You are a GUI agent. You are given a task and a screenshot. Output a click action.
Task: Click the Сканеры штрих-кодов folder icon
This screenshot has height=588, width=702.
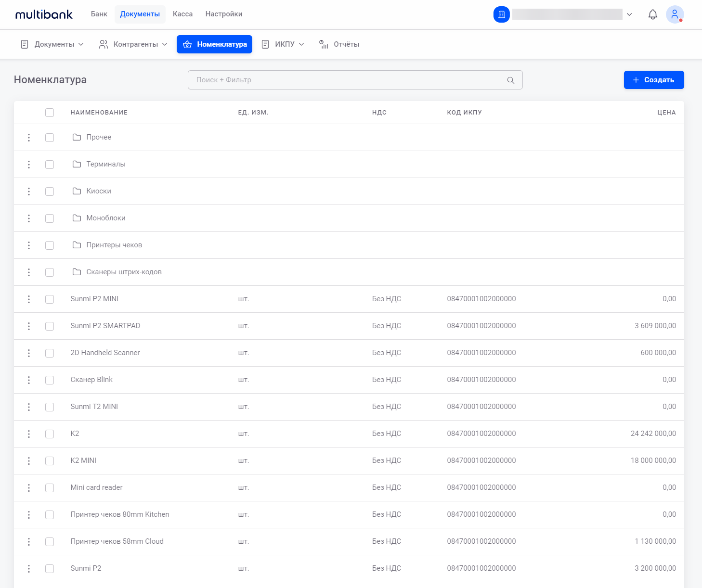click(77, 272)
